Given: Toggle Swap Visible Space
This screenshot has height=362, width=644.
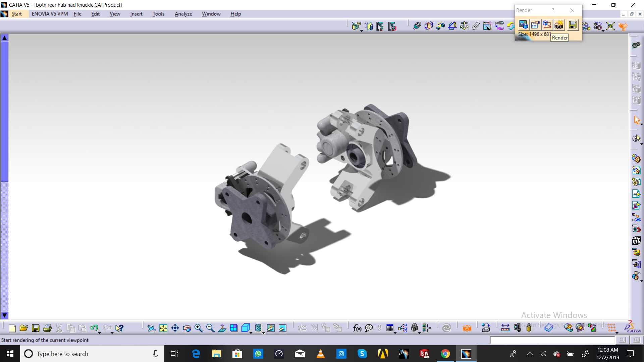Looking at the screenshot, I should pos(282,328).
